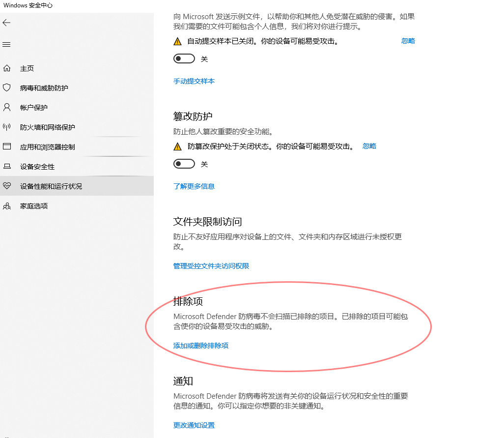
Task: Enable the 自动提交样本 toggle switch
Action: pos(184,58)
